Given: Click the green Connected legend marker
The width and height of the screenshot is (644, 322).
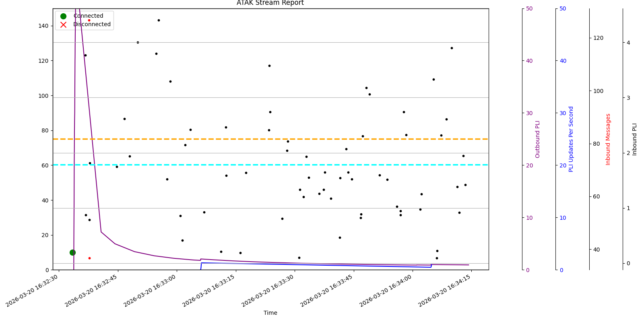Looking at the screenshot, I should pos(63,16).
